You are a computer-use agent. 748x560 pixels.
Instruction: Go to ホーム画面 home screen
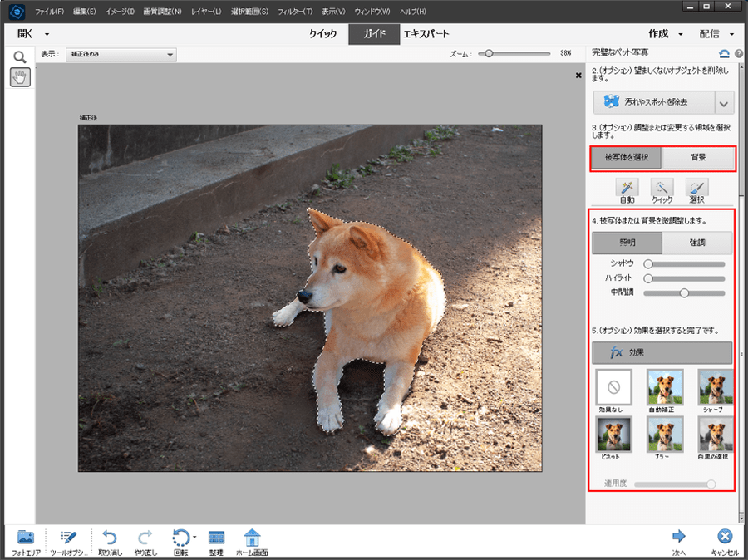[252, 538]
